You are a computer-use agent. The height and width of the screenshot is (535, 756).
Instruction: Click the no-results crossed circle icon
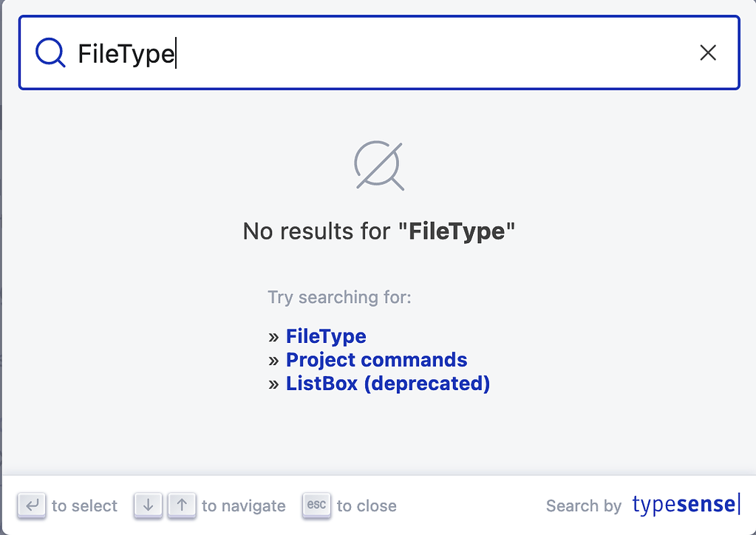click(378, 164)
